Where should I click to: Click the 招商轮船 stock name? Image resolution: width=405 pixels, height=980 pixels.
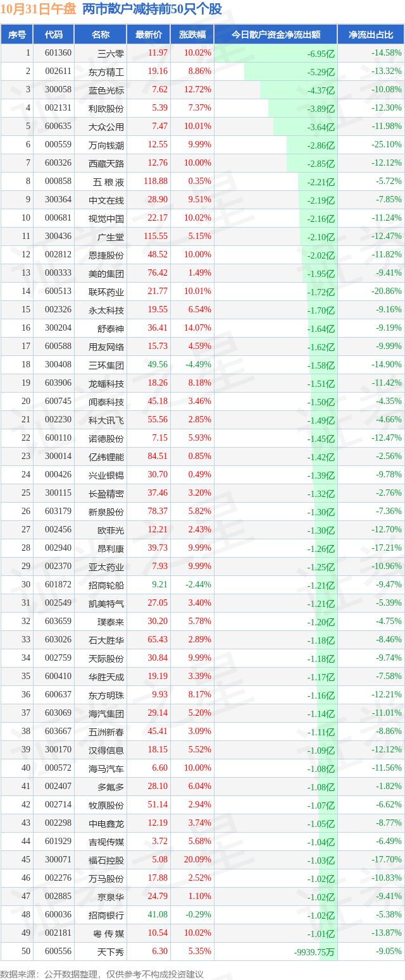tap(106, 585)
